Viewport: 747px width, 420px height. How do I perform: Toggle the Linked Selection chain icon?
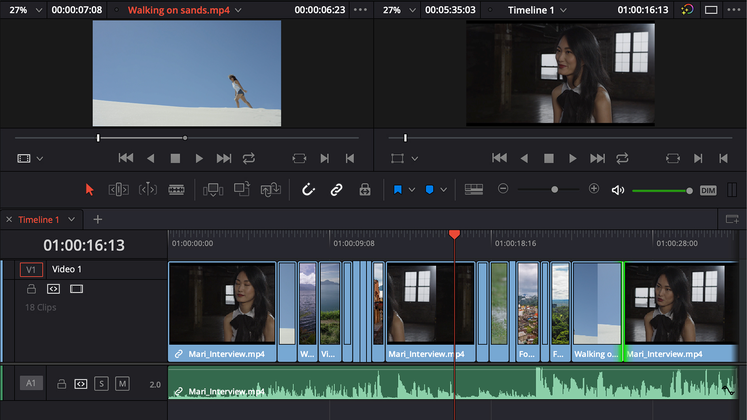[x=337, y=189]
